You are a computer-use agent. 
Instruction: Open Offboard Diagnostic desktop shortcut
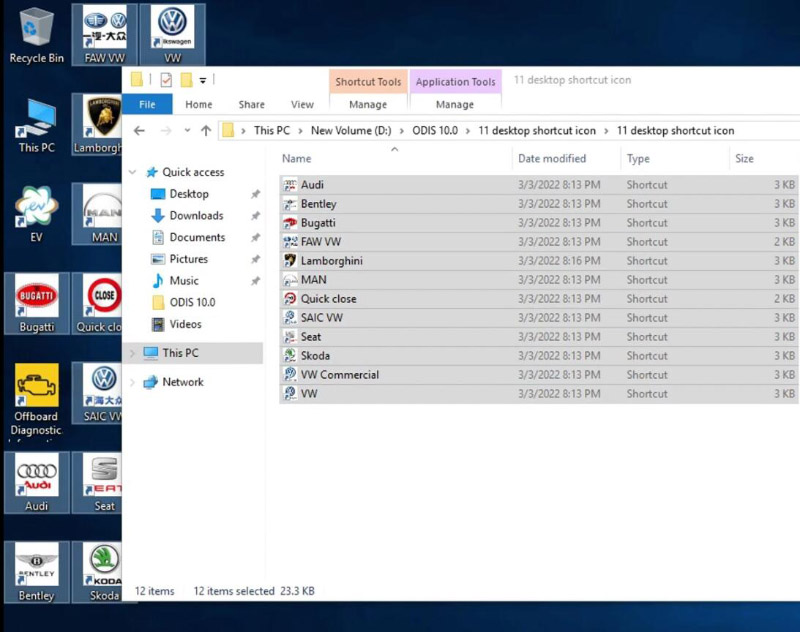pyautogui.click(x=36, y=400)
